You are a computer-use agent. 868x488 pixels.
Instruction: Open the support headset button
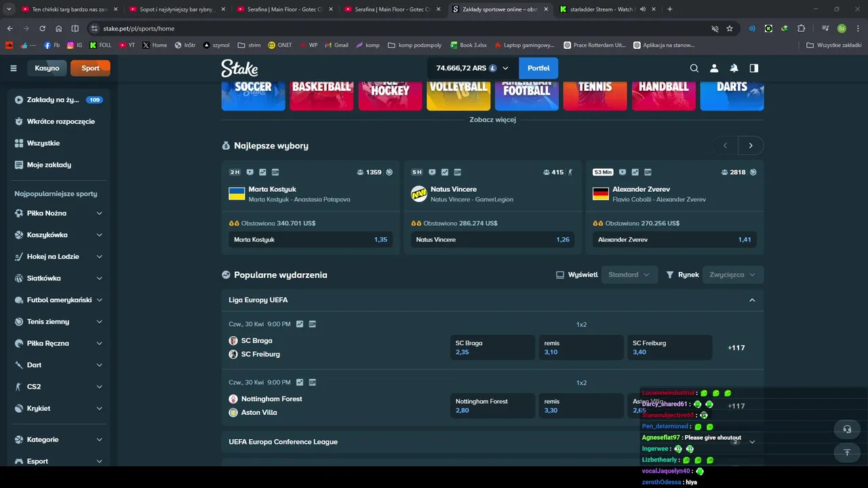click(x=846, y=429)
